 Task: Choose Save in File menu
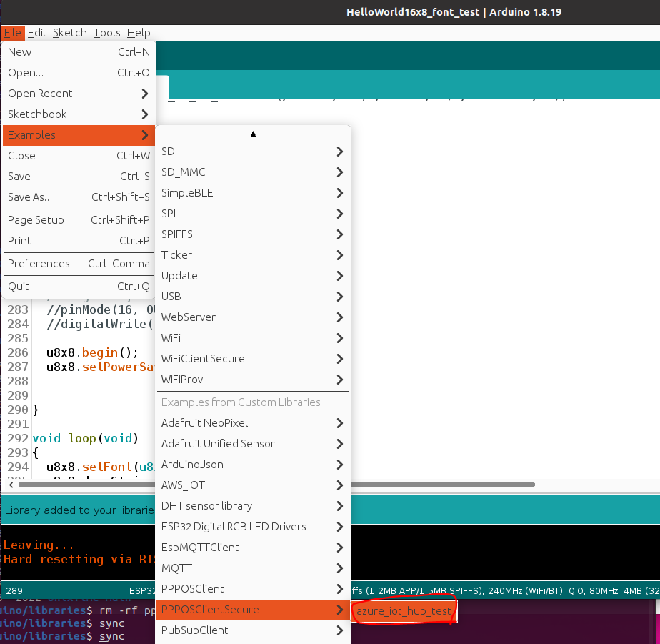pyautogui.click(x=79, y=177)
